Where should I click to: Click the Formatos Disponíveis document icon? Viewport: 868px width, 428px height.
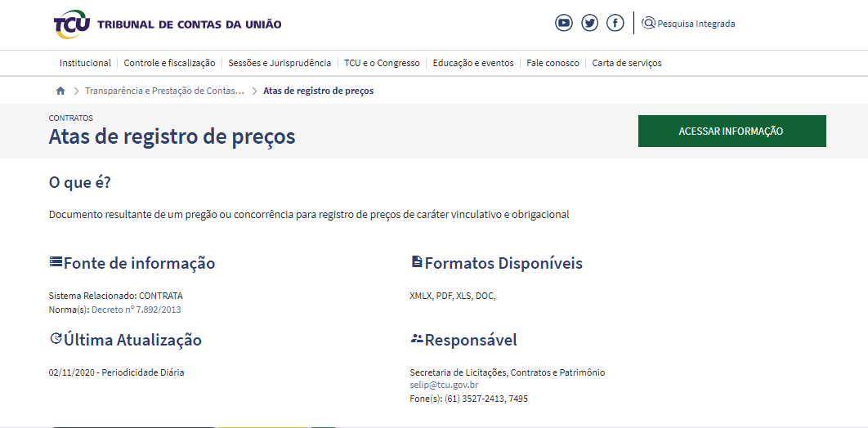(x=417, y=262)
